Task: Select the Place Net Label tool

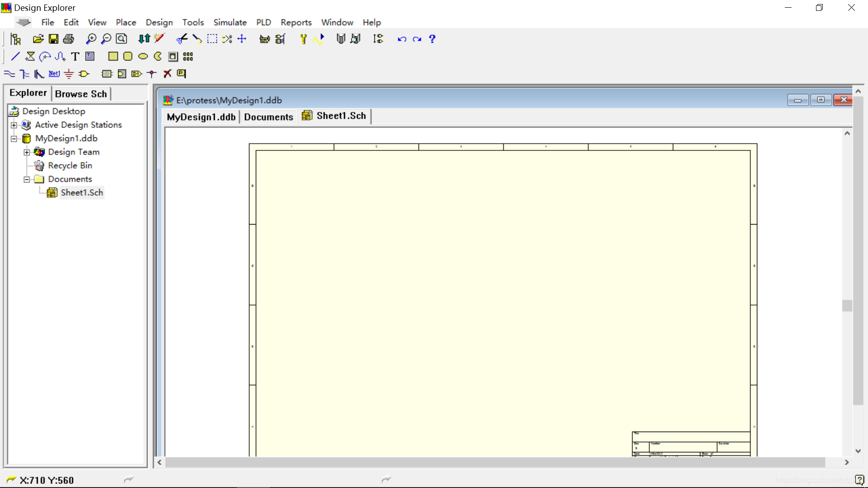Action: click(54, 74)
